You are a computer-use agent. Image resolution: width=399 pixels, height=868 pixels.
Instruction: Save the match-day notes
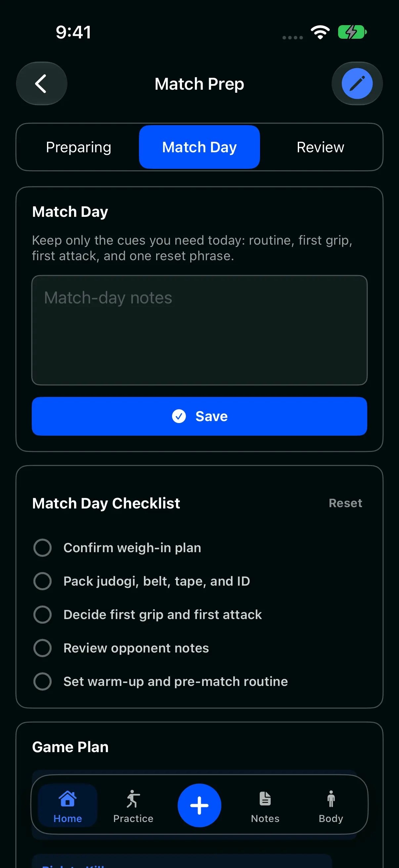(x=199, y=416)
